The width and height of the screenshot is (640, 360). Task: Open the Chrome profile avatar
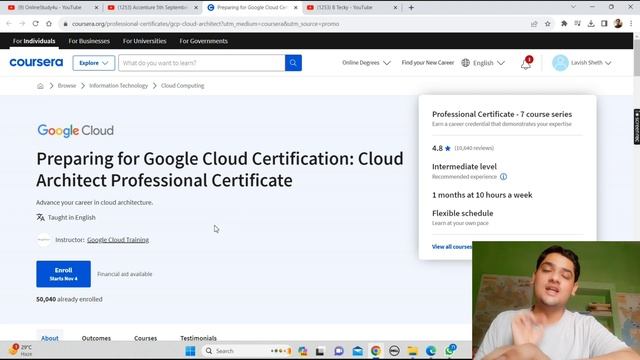click(618, 24)
